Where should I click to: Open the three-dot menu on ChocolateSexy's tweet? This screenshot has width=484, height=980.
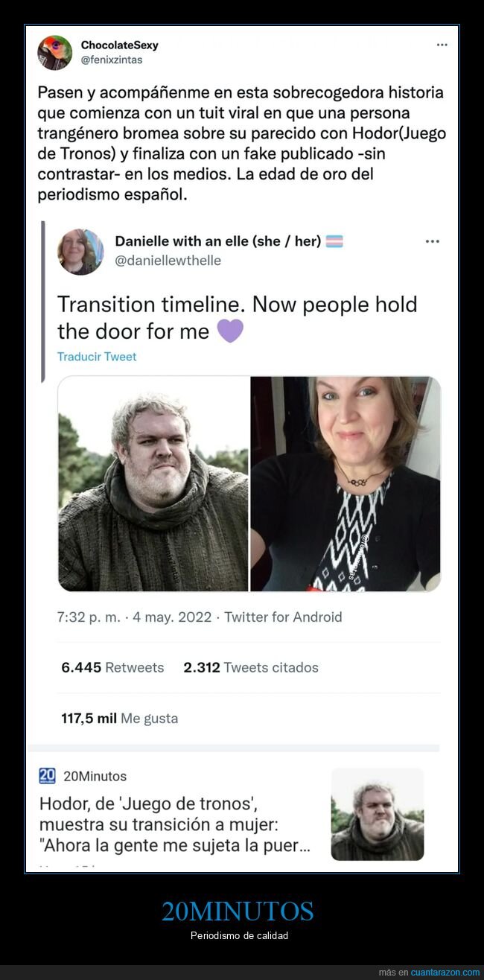pos(442,45)
